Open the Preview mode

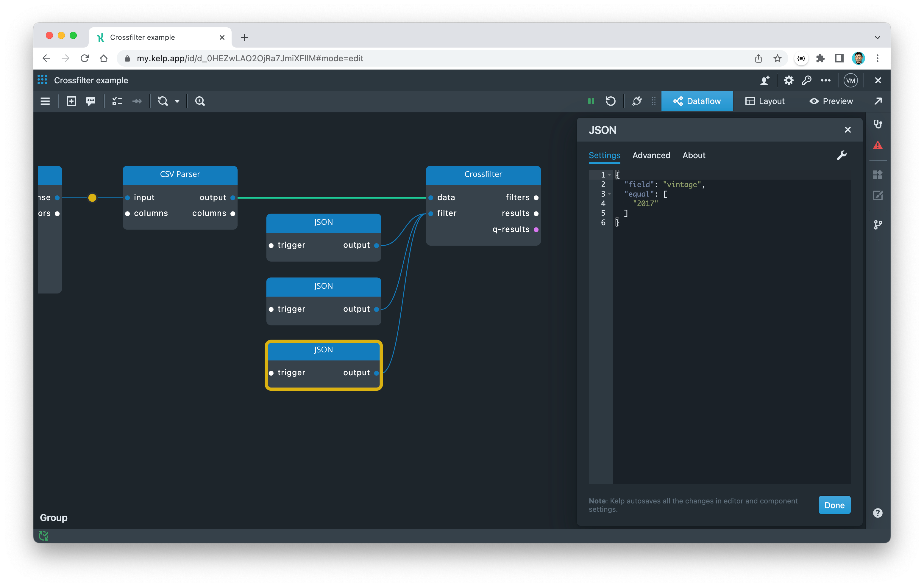[831, 101]
